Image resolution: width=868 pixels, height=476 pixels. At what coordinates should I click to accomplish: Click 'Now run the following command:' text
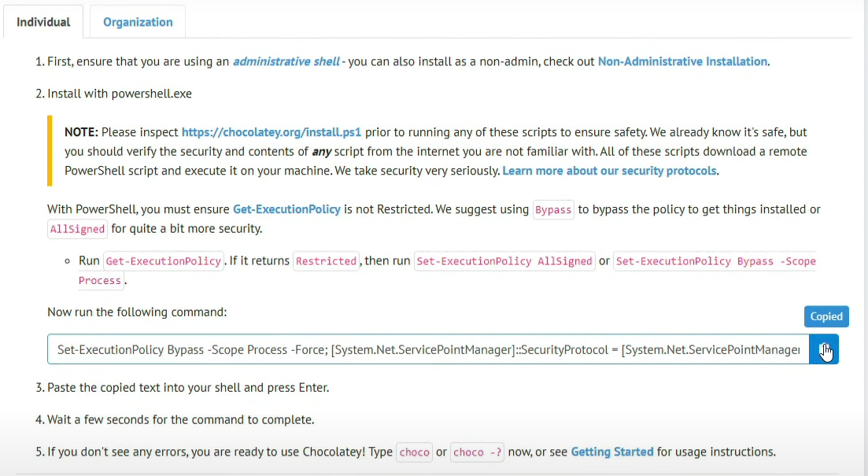click(x=137, y=312)
